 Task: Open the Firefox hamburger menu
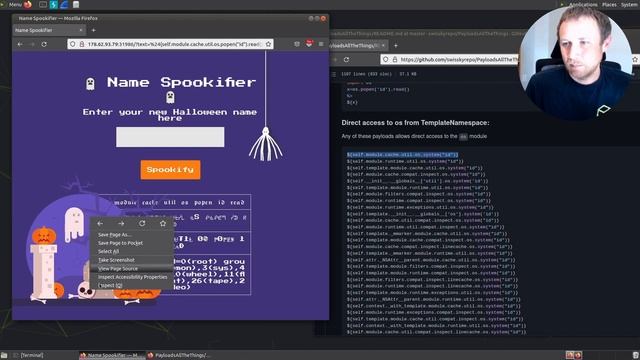pos(321,44)
